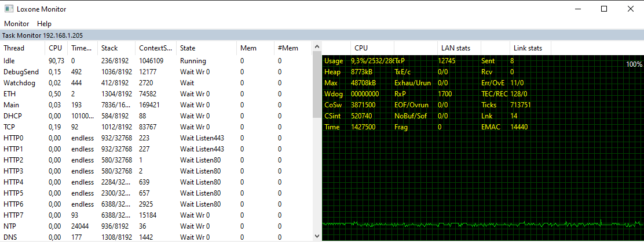Image resolution: width=644 pixels, height=242 pixels.
Task: Select the Link stats column header
Action: coord(527,48)
